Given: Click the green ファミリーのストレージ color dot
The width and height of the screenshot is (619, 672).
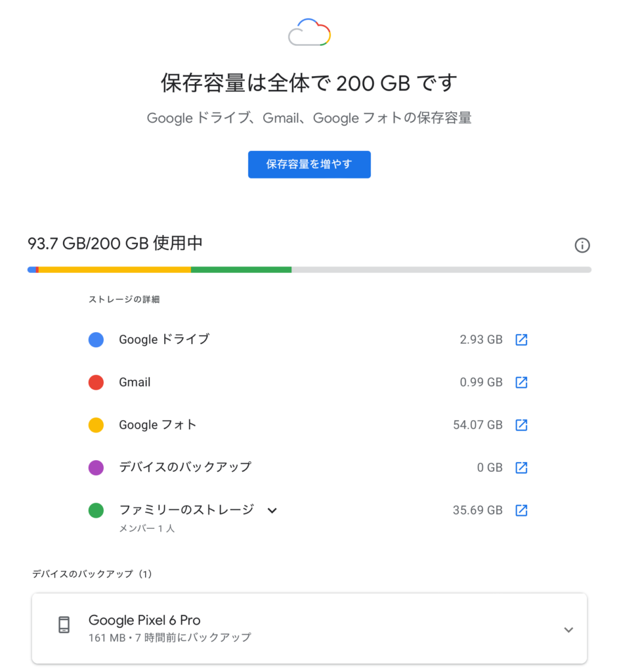Looking at the screenshot, I should (96, 511).
